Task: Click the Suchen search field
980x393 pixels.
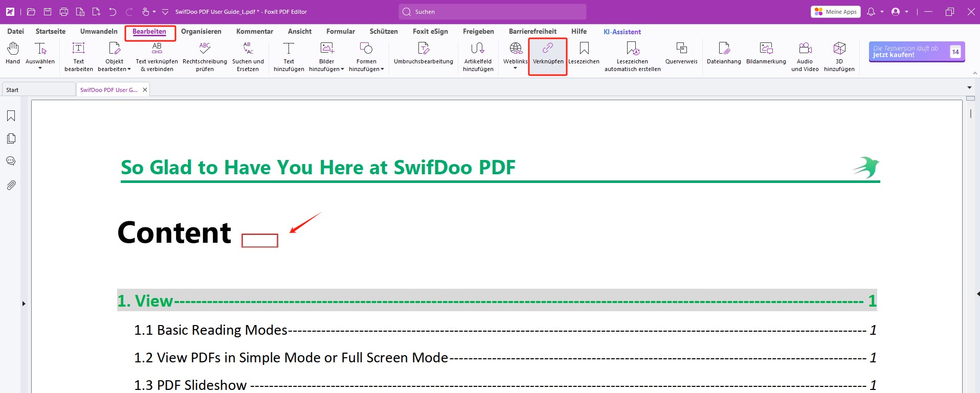Action: click(x=493, y=12)
